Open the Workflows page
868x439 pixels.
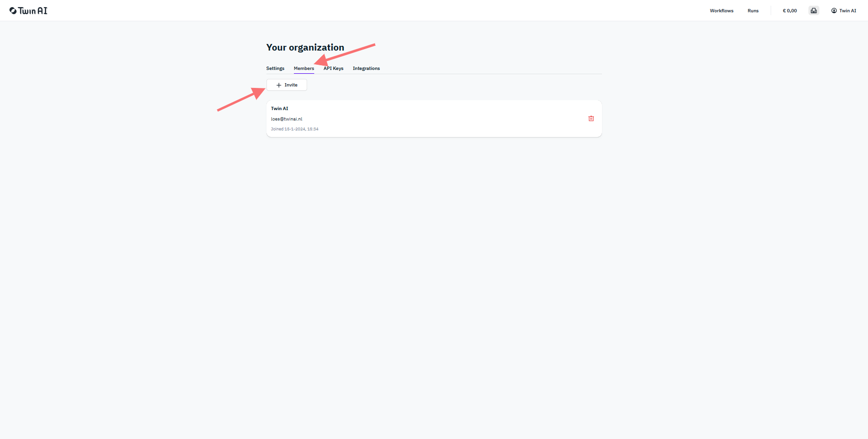[722, 10]
